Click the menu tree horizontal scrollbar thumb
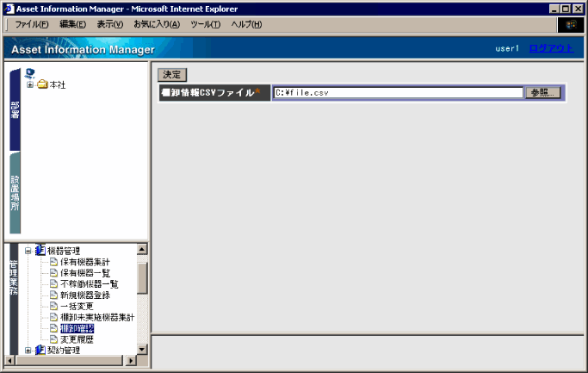The image size is (588, 373). [x=69, y=361]
